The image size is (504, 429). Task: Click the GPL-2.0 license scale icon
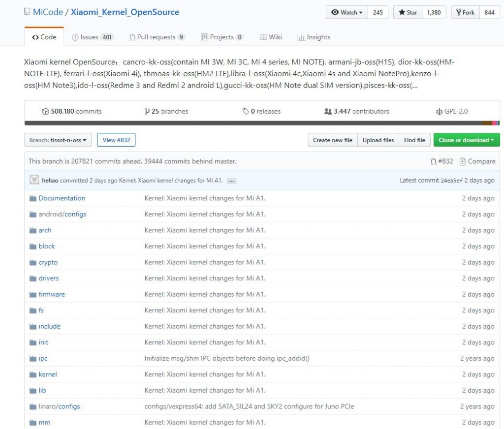click(x=439, y=112)
